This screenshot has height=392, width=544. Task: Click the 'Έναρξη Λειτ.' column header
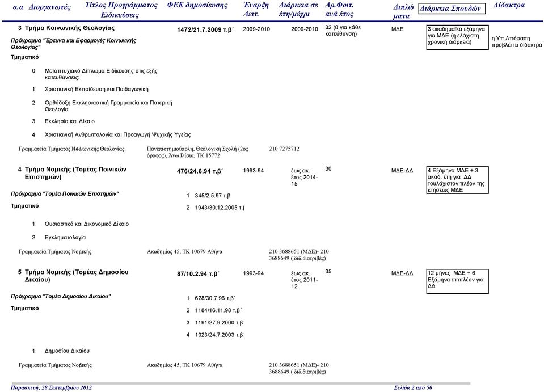(x=256, y=10)
